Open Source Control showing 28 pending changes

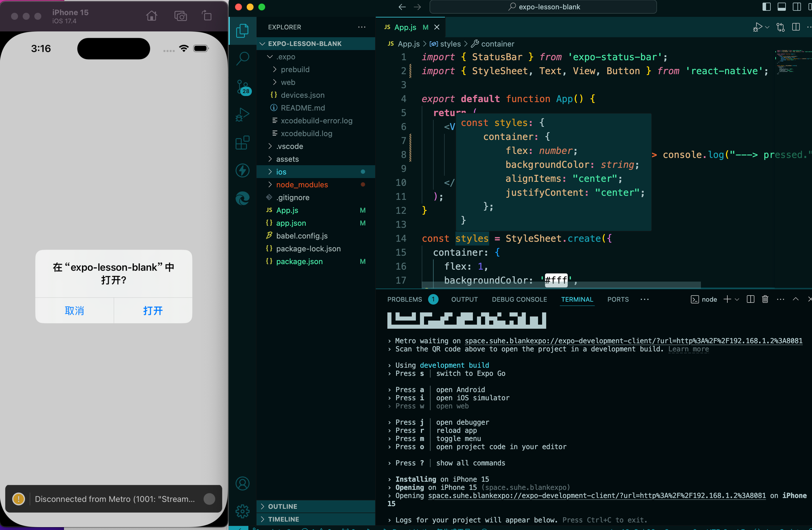click(x=242, y=87)
